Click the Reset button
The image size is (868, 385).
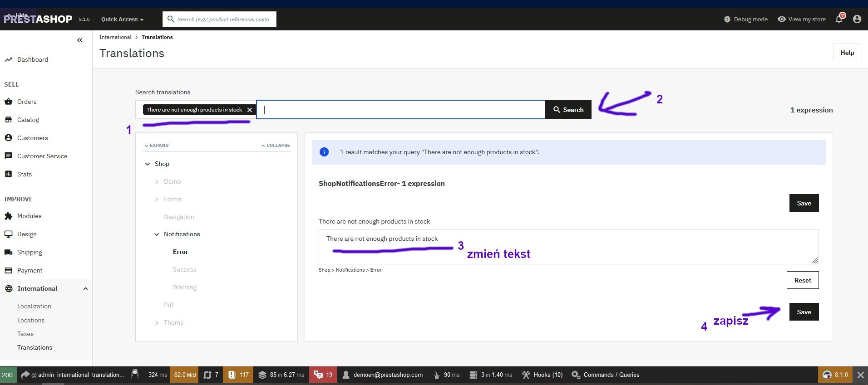click(x=803, y=280)
